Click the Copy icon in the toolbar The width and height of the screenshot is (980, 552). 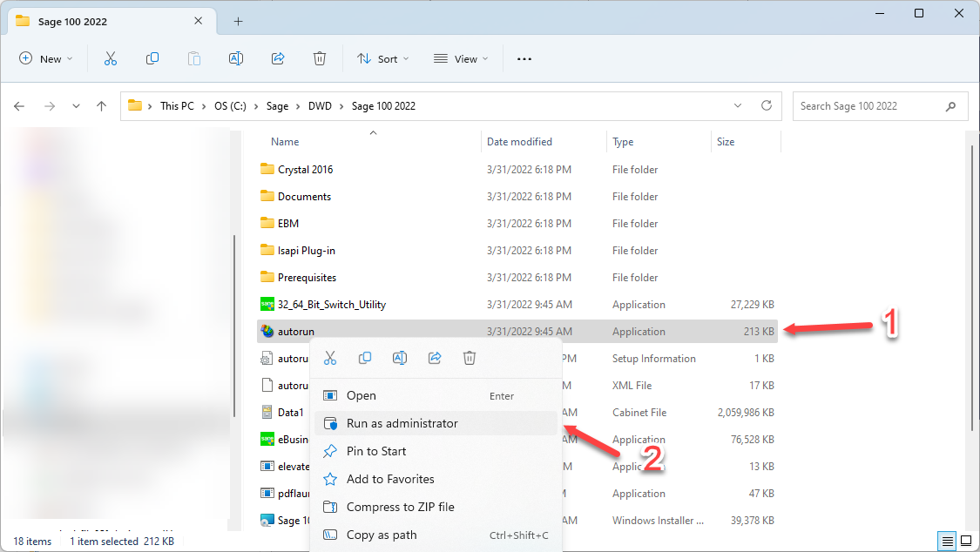pos(152,58)
